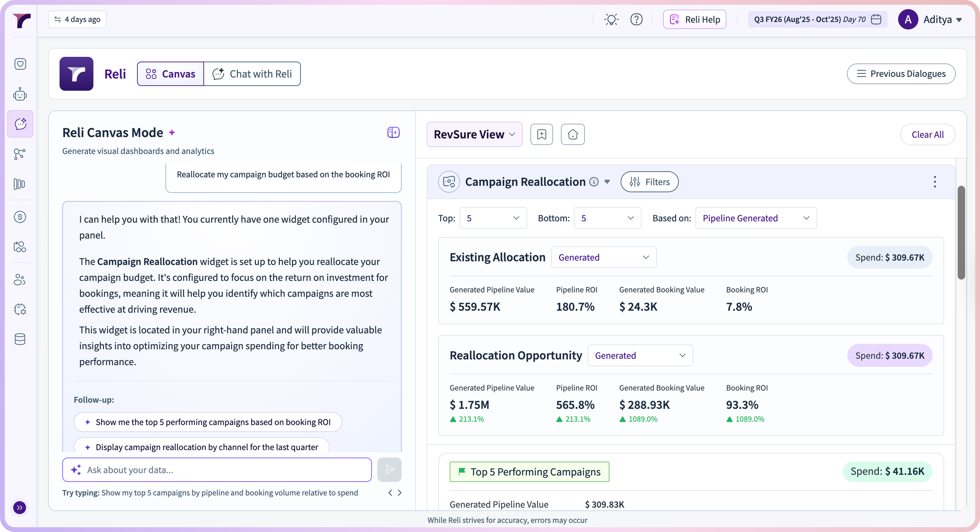Open the help question mark icon
The image size is (980, 532).
(636, 19)
